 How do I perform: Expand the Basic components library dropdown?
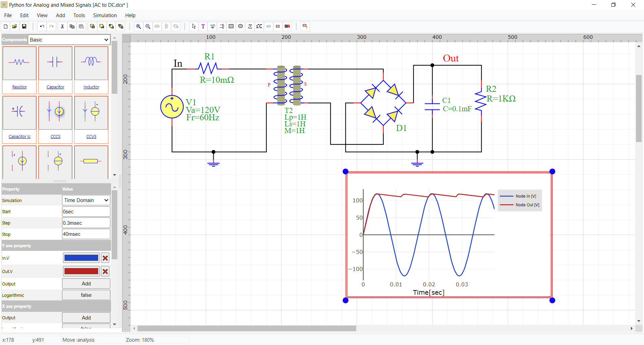[69, 40]
